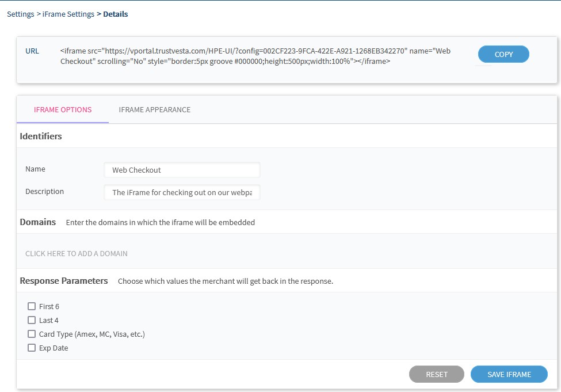This screenshot has height=392, width=561.
Task: Go to iFrame Settings breadcrumb
Action: (x=68, y=14)
